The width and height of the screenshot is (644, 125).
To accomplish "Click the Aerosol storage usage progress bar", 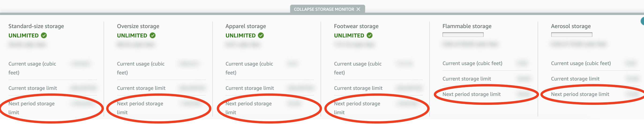I will point(572,35).
